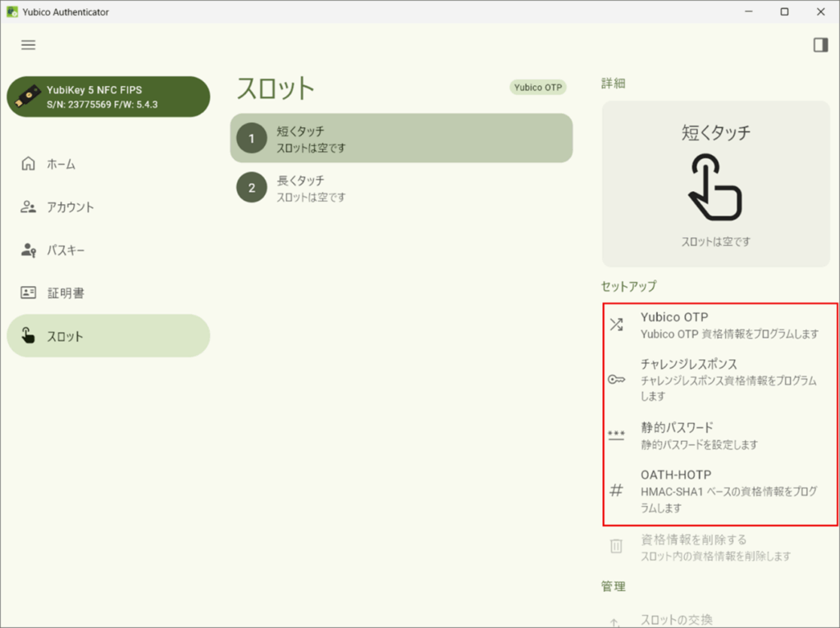The image size is (840, 628).
Task: Go to ホーム in the sidebar
Action: (108, 164)
